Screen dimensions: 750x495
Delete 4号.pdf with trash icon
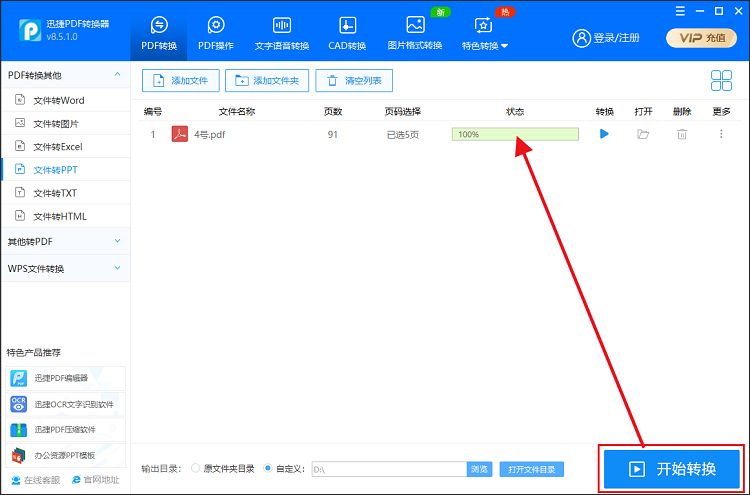682,134
